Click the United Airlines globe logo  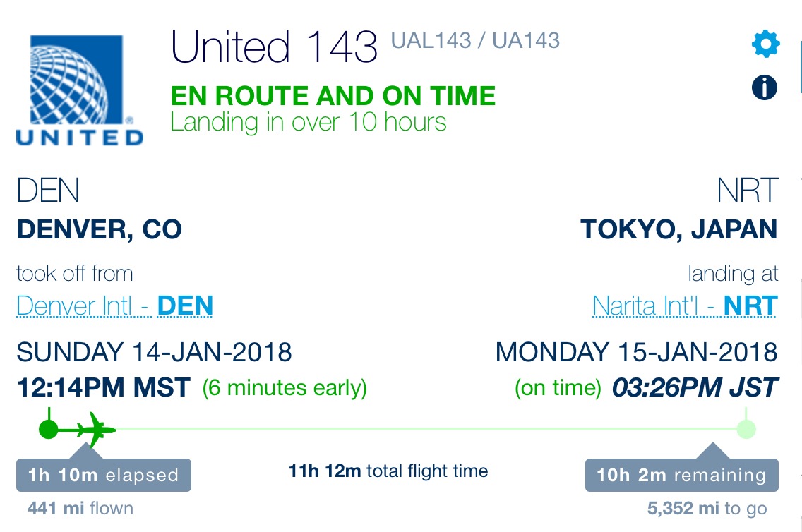(79, 90)
